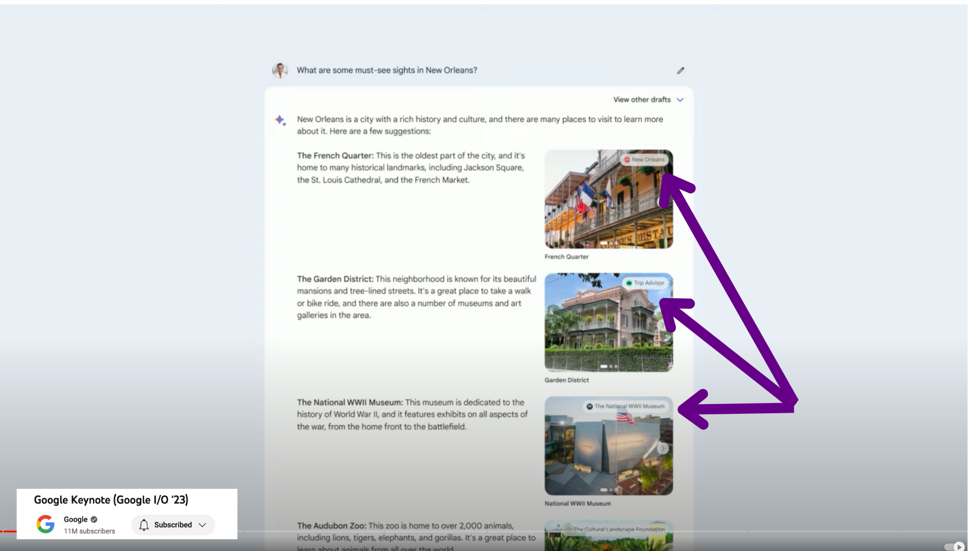Next image arrow on WWII Museum photo
This screenshot has height=551, width=980.
point(663,448)
